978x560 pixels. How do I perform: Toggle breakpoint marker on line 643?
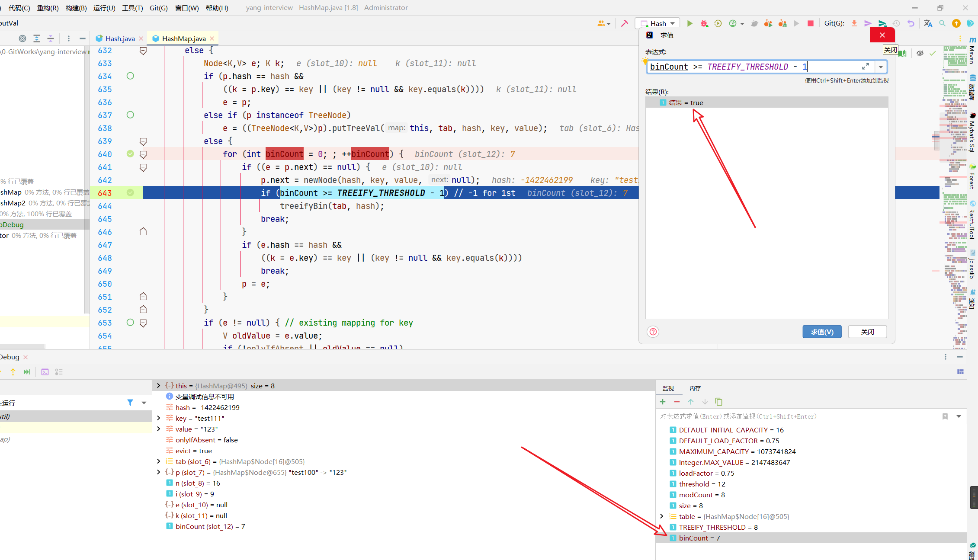[130, 193]
